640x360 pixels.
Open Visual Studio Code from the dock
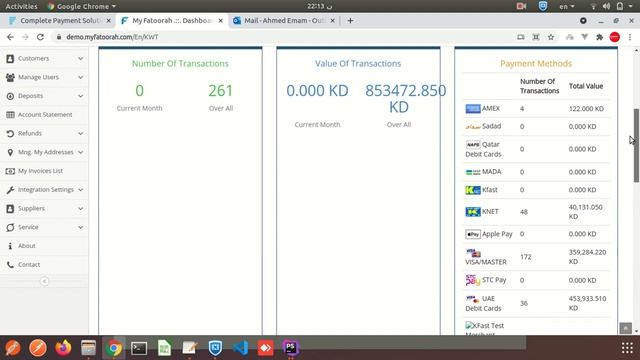240,348
